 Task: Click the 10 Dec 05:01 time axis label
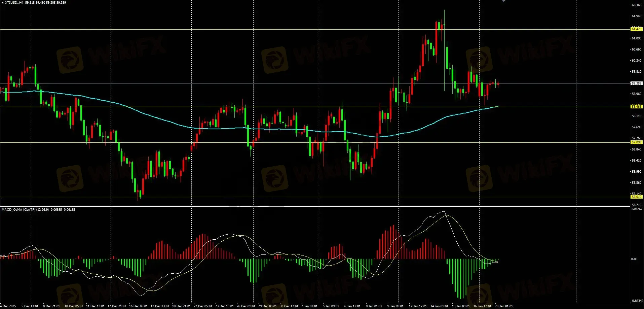74,306
